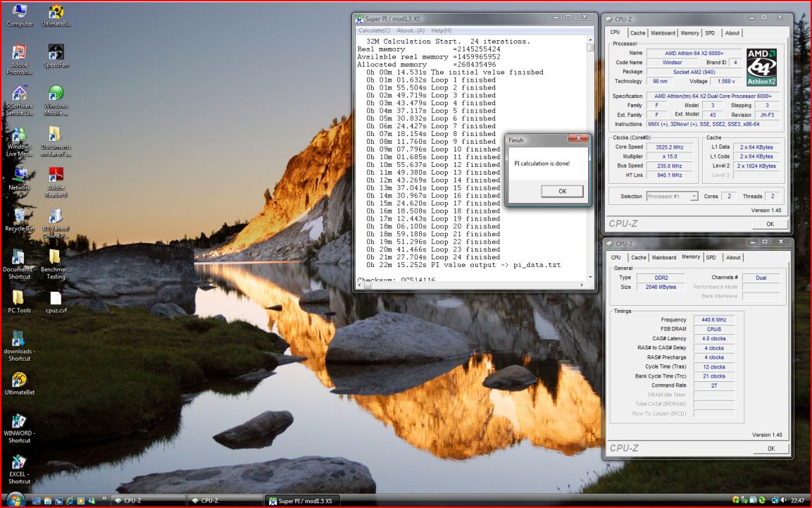Image resolution: width=812 pixels, height=508 pixels.
Task: Expand hidden Quick Launch items chevron
Action: click(104, 499)
